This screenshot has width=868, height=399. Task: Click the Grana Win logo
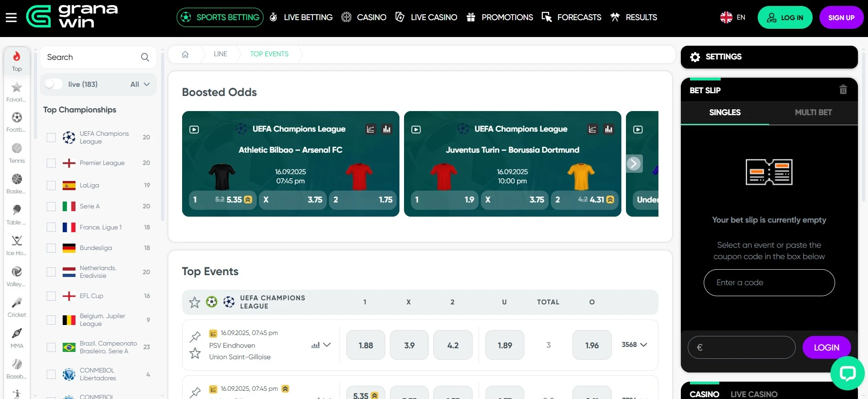pyautogui.click(x=72, y=16)
